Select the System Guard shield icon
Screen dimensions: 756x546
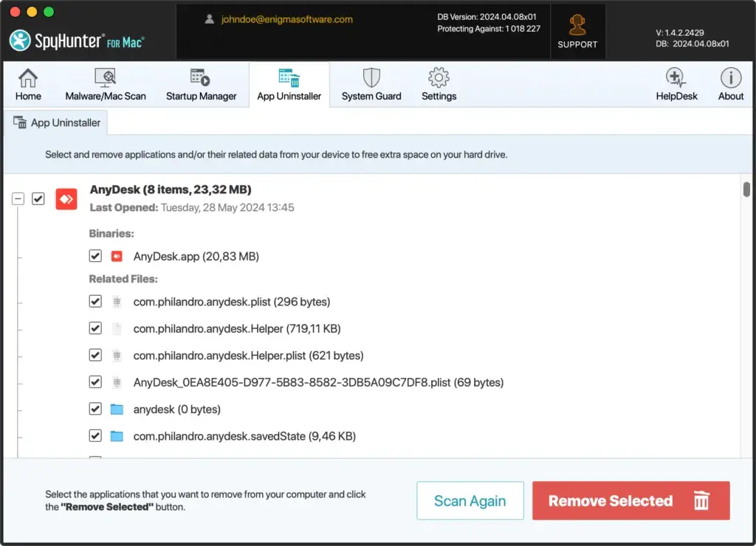click(370, 77)
